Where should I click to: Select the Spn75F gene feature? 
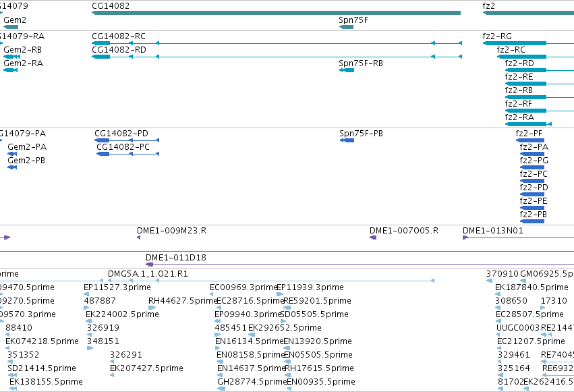pos(346,27)
